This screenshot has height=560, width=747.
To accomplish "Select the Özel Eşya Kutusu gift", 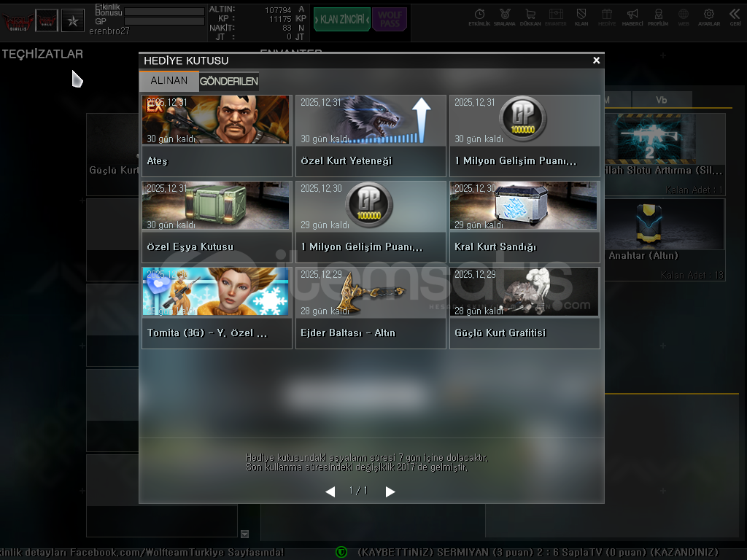I will [217, 222].
